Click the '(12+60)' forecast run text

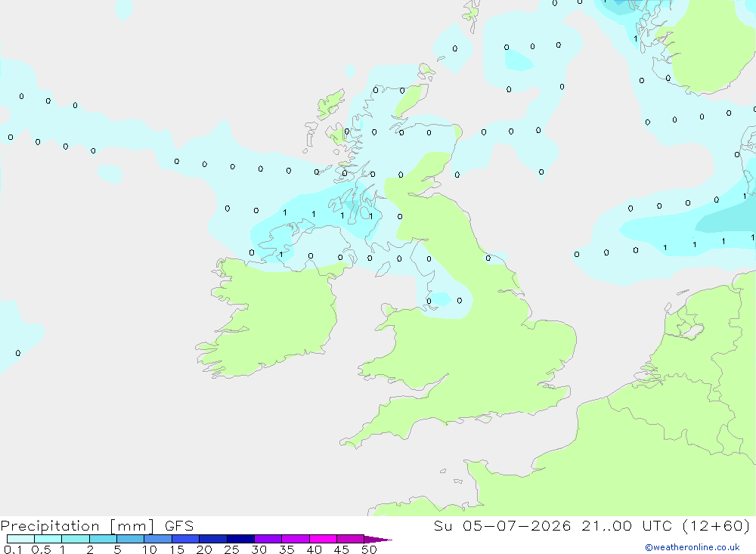[717, 526]
